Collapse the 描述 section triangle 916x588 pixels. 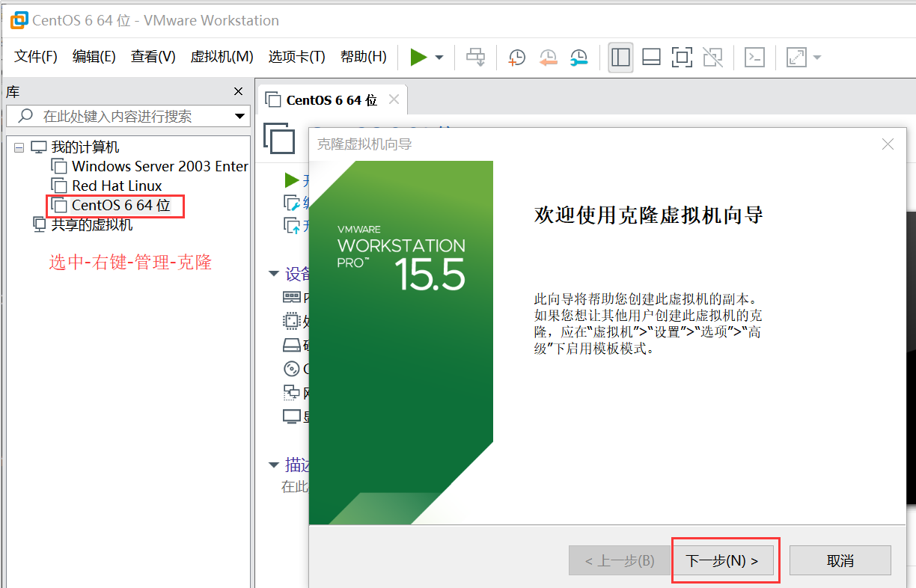pyautogui.click(x=274, y=465)
